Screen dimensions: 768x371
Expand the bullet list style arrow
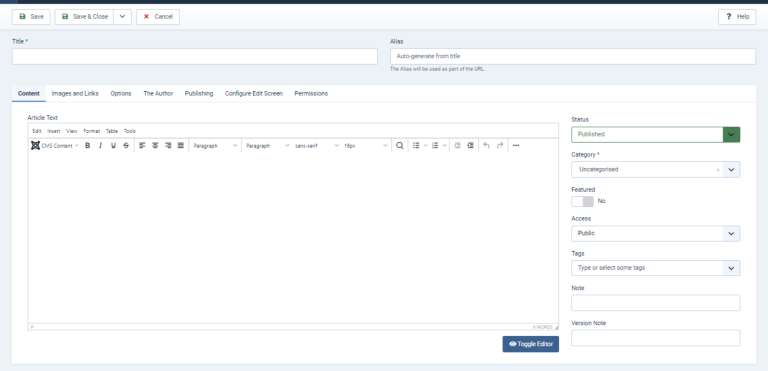[x=425, y=146]
